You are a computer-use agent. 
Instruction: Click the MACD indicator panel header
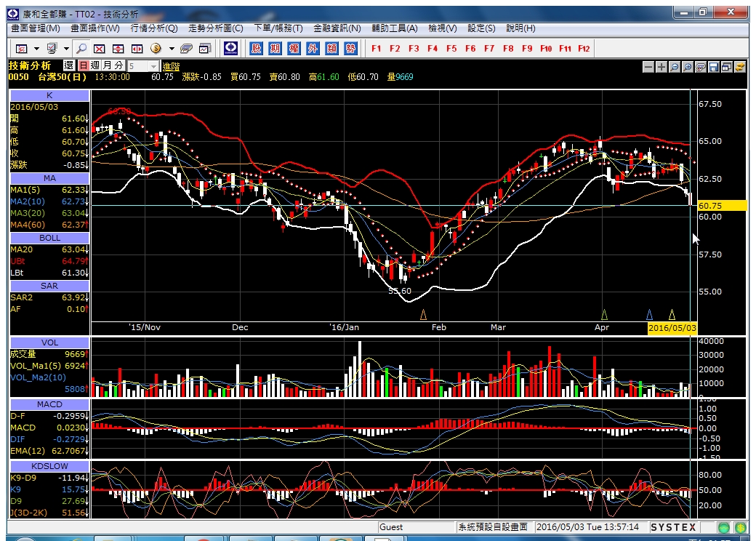[49, 404]
